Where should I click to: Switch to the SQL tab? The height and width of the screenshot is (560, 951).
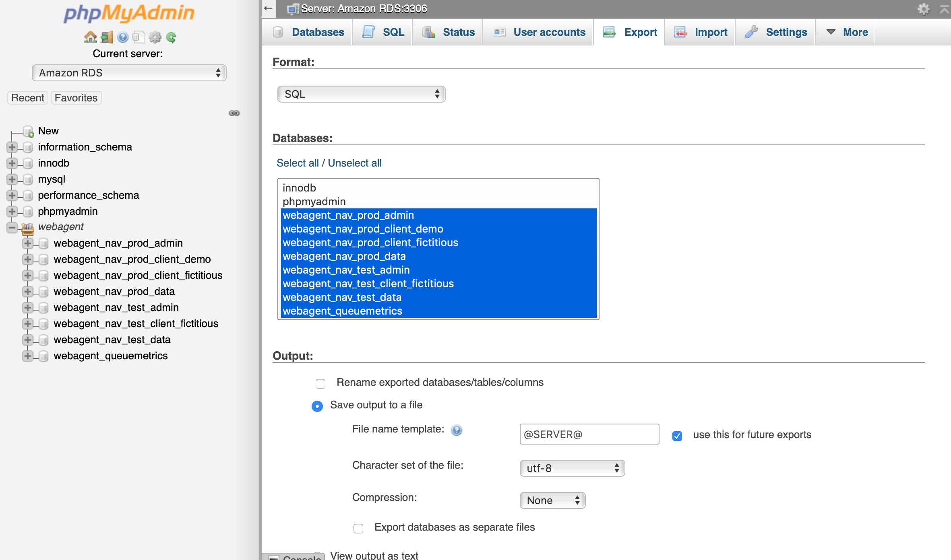point(382,32)
